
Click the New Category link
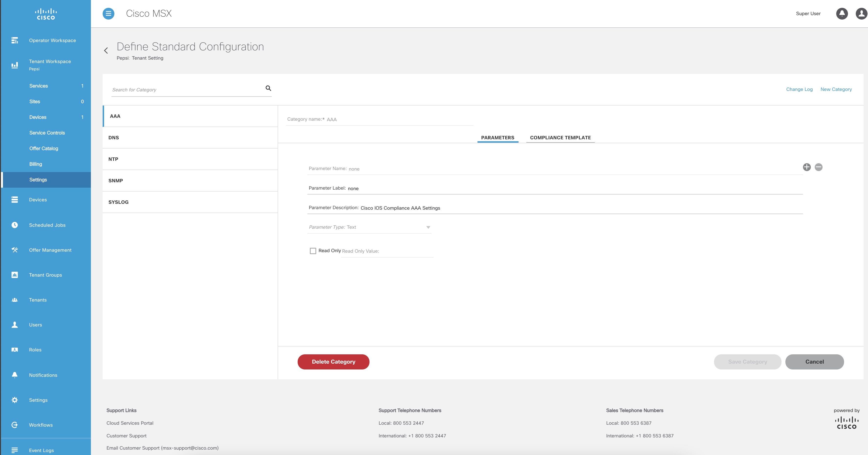point(836,89)
